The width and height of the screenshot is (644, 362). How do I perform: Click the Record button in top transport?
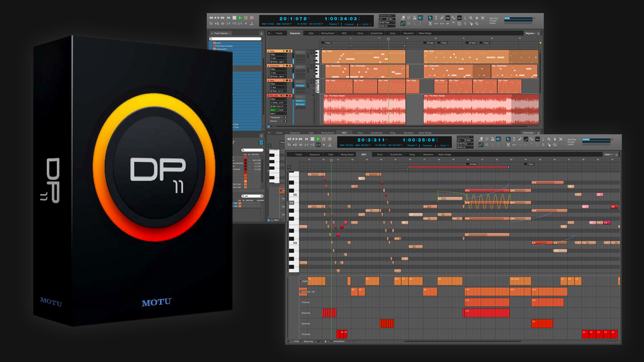click(252, 18)
